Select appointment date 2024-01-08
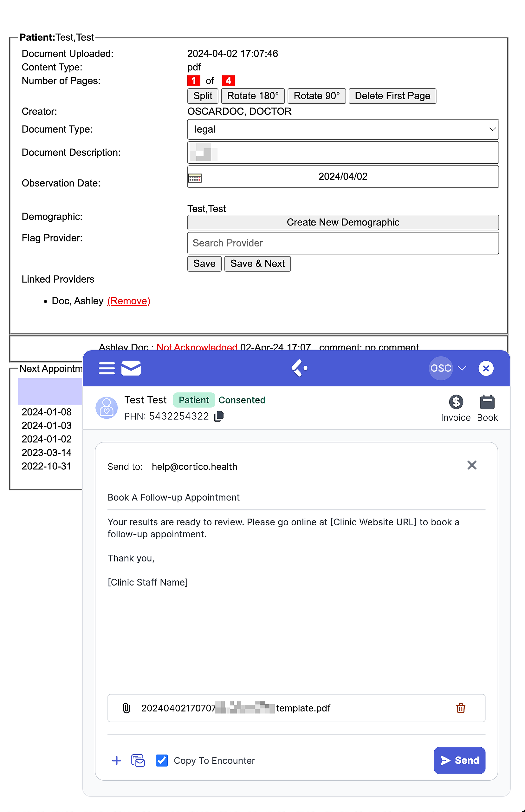The width and height of the screenshot is (525, 812). click(47, 412)
